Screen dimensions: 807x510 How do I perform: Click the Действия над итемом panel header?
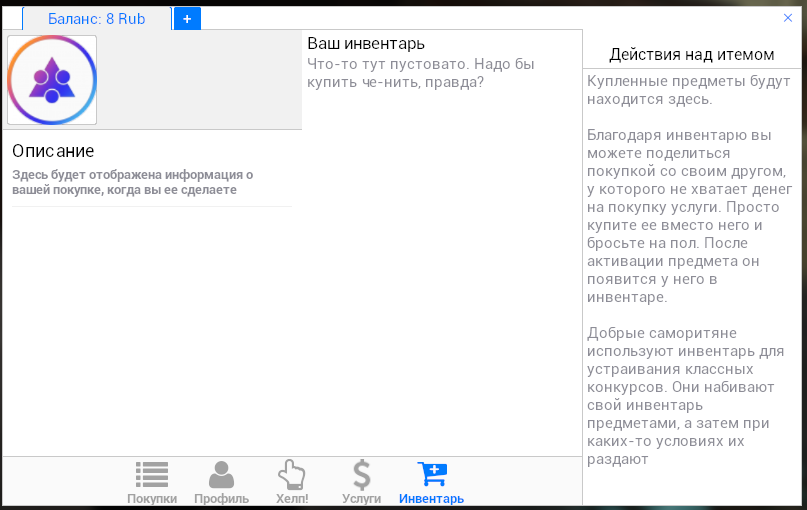pos(692,54)
